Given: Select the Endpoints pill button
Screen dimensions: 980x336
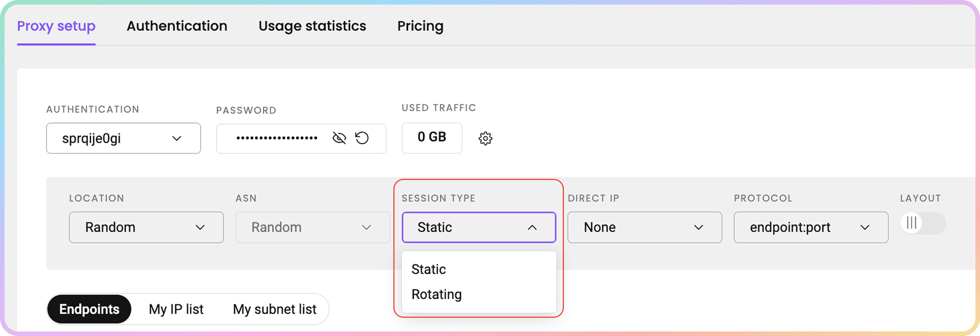Looking at the screenshot, I should [x=90, y=309].
